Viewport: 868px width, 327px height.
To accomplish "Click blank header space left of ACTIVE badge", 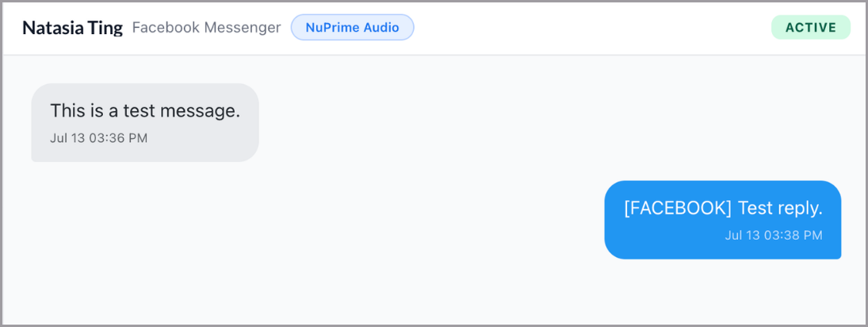I will [x=592, y=28].
